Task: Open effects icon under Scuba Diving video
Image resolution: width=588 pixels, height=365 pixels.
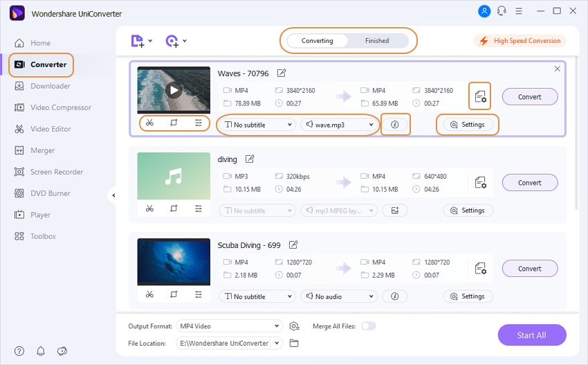Action: pos(199,295)
